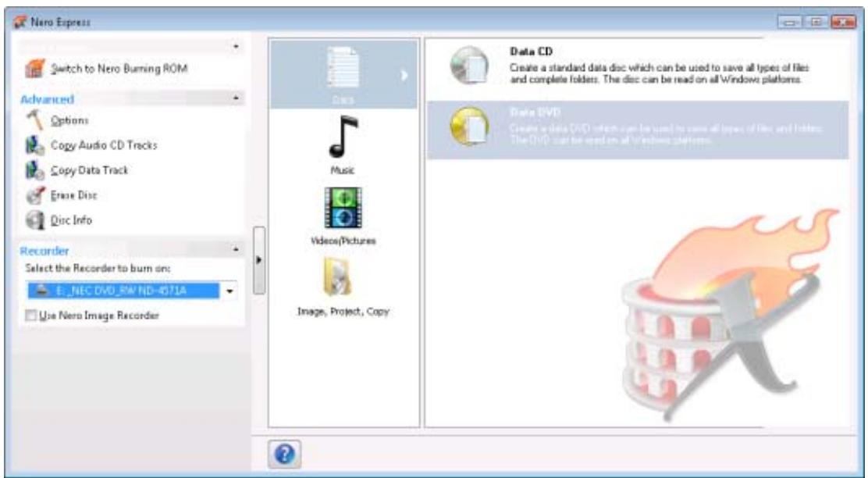Click the Disc Info icon

34,220
